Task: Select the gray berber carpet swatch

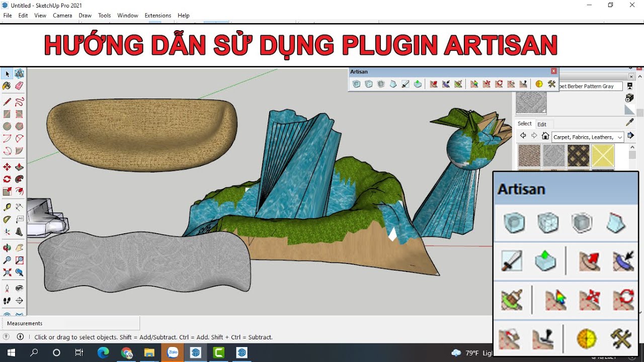Action: click(554, 156)
